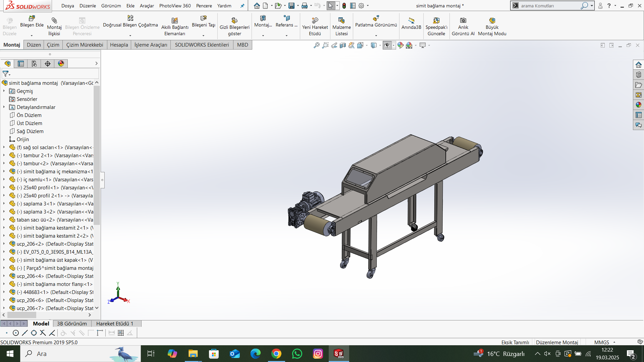This screenshot has width=644, height=362.
Task: Switch to the Çizim tab
Action: 53,45
